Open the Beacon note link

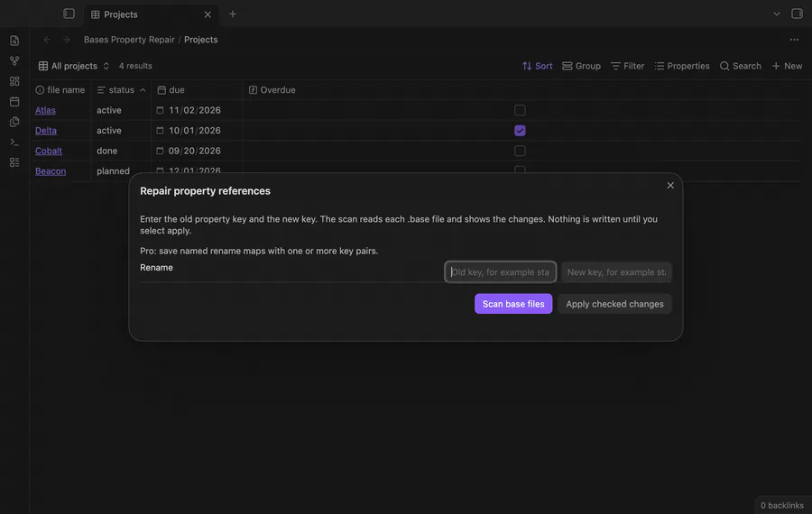[x=51, y=170]
